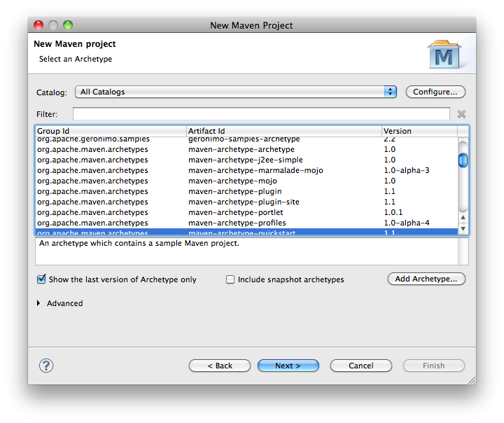Enable Include snapshot archetypes checkbox
Screen dimensions: 504x423
[230, 279]
